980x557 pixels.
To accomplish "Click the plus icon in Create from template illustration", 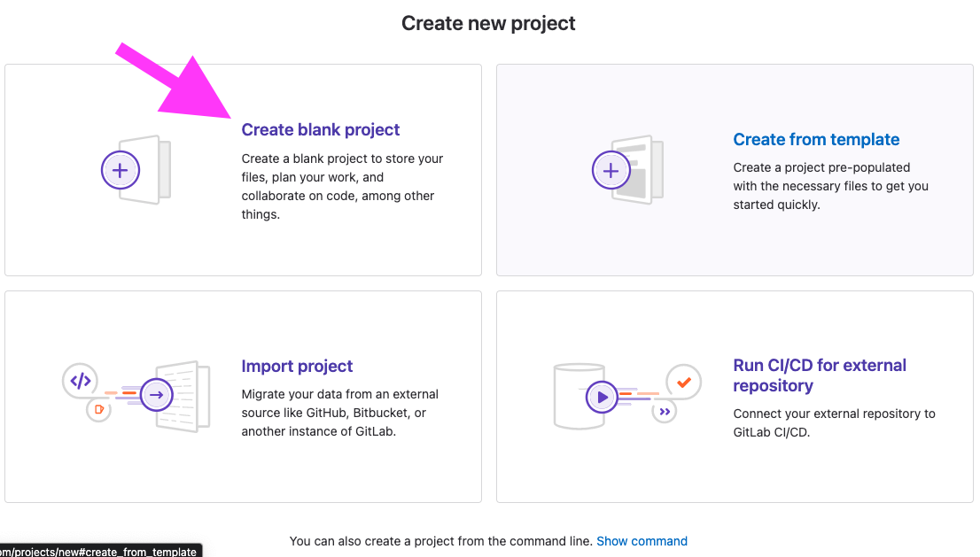I will click(611, 170).
